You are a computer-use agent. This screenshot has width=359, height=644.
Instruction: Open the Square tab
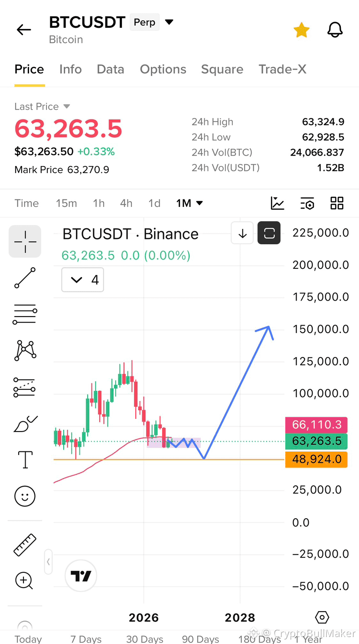222,69
